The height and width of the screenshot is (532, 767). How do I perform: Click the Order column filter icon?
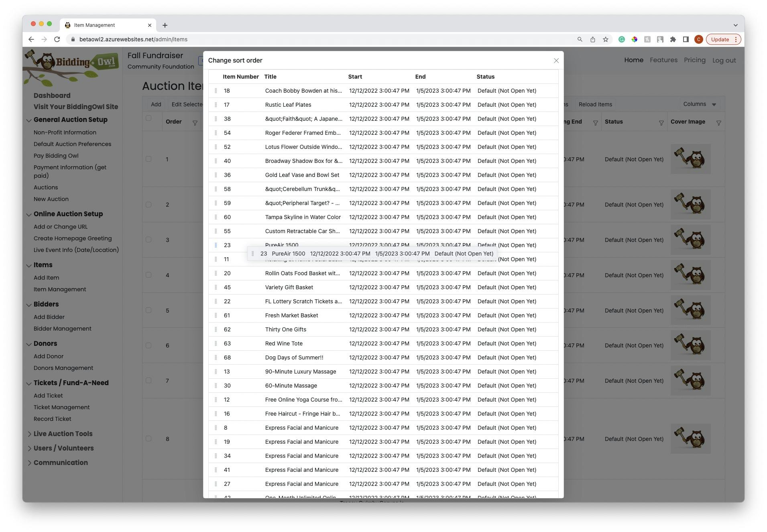click(x=195, y=123)
